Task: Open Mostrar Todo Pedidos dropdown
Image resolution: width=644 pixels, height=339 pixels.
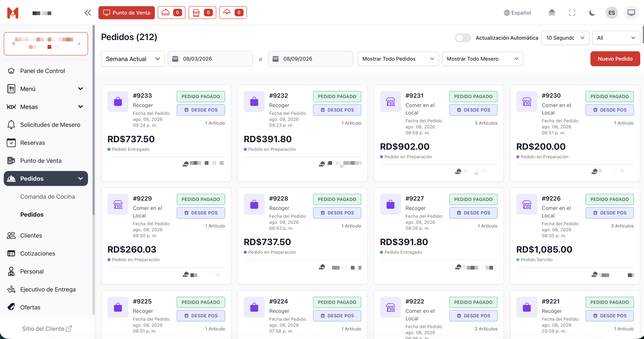Action: pyautogui.click(x=398, y=59)
